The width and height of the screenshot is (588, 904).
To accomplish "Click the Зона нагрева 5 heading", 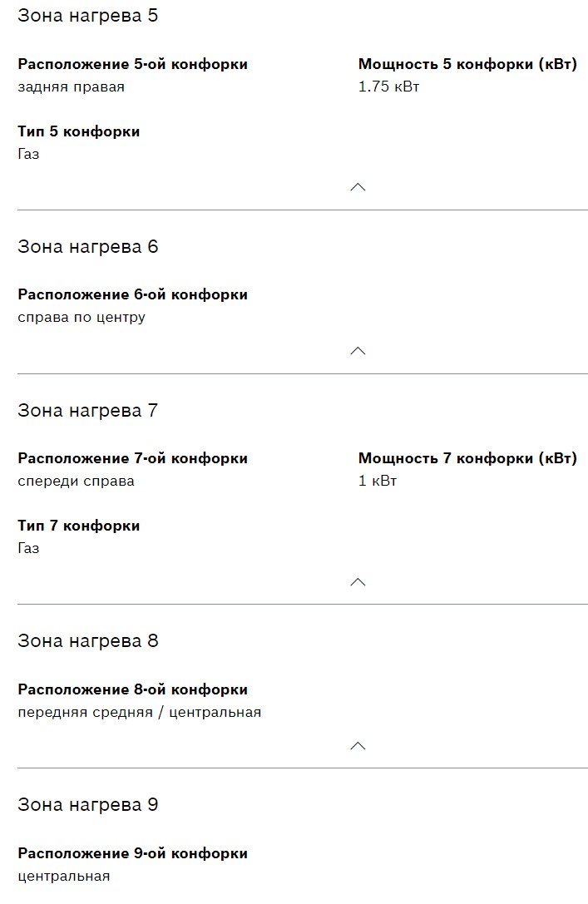I will click(87, 16).
